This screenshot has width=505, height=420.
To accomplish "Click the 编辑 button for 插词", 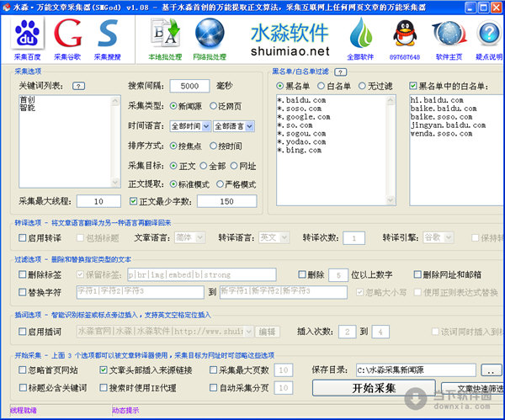I will (267, 332).
